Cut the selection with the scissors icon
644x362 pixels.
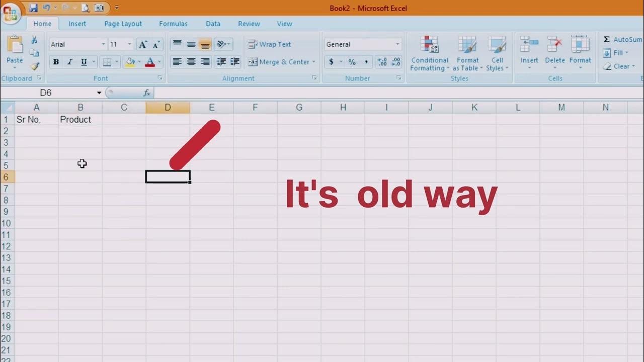34,40
